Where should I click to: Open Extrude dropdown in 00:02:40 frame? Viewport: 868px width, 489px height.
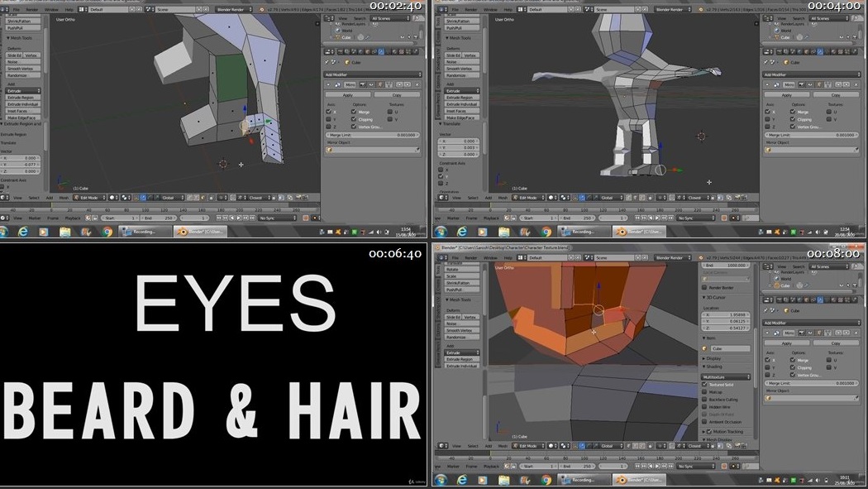coord(22,90)
